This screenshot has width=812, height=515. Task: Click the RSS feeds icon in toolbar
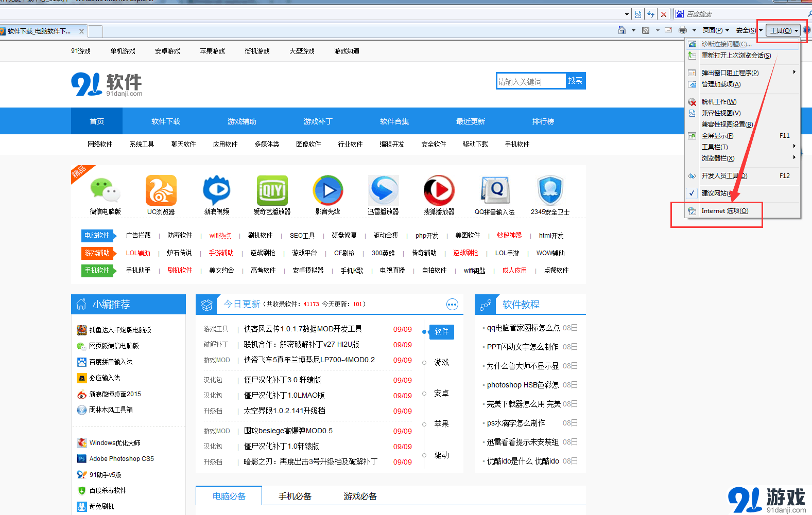[646, 30]
